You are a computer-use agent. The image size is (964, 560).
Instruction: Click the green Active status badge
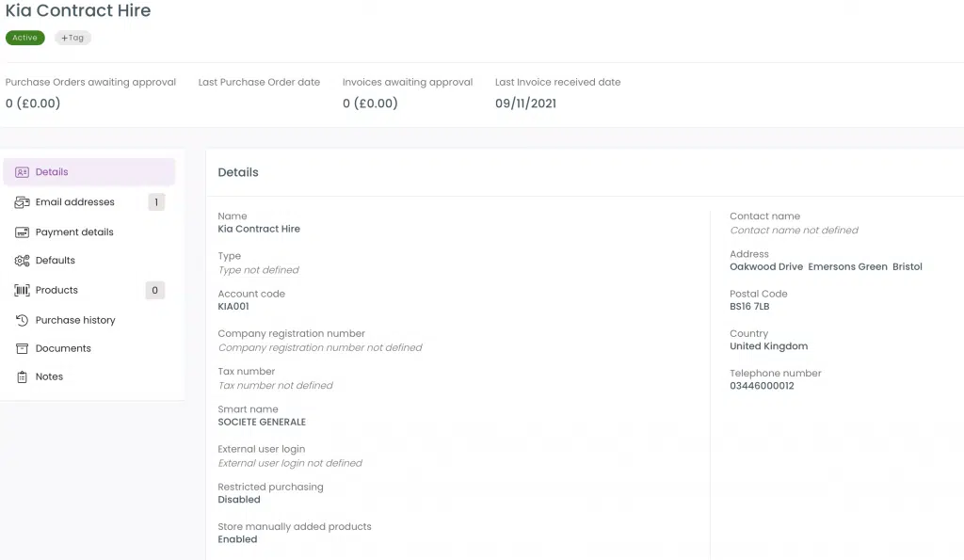(x=25, y=38)
